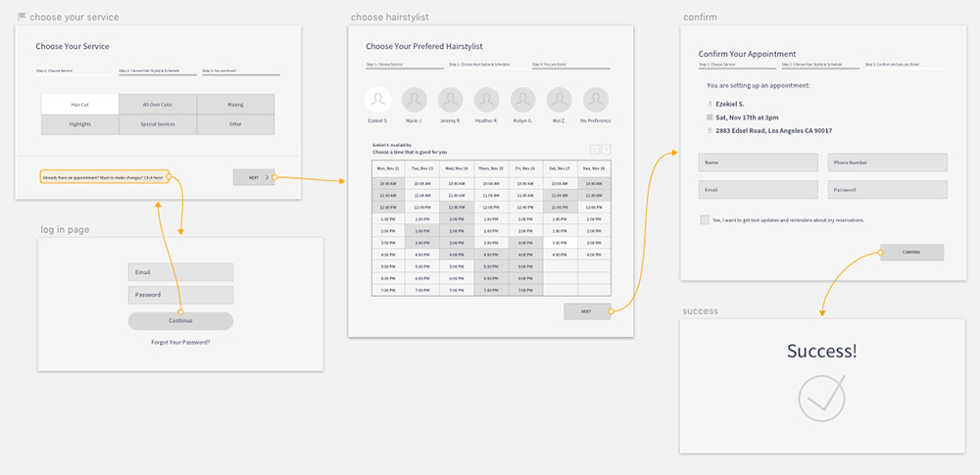980x475 pixels.
Task: Open the Forgot Your Password link
Action: pyautogui.click(x=180, y=342)
